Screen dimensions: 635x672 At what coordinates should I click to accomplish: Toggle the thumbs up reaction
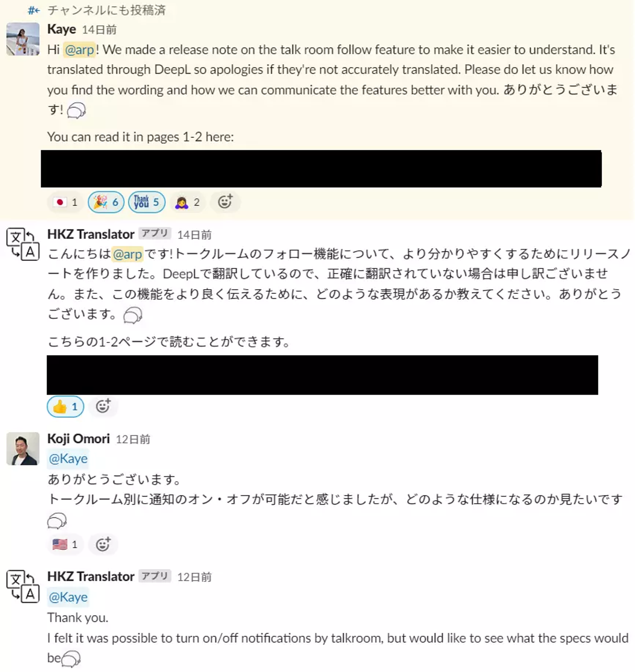click(65, 406)
